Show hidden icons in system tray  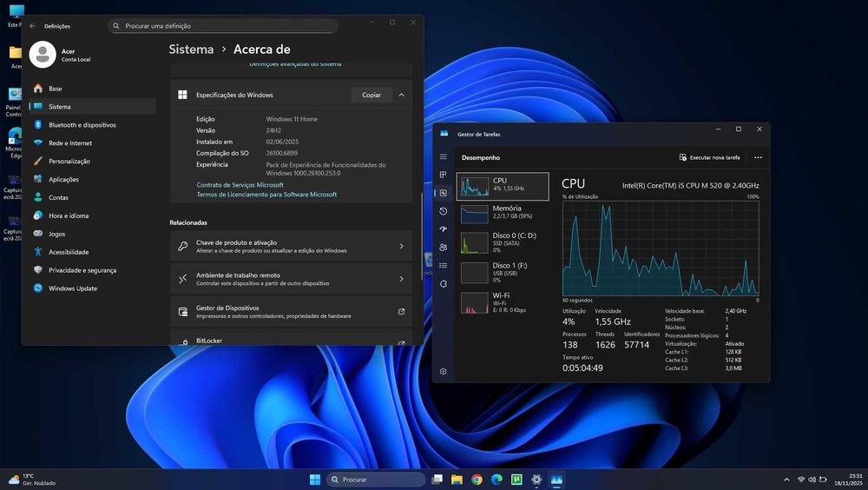(786, 480)
